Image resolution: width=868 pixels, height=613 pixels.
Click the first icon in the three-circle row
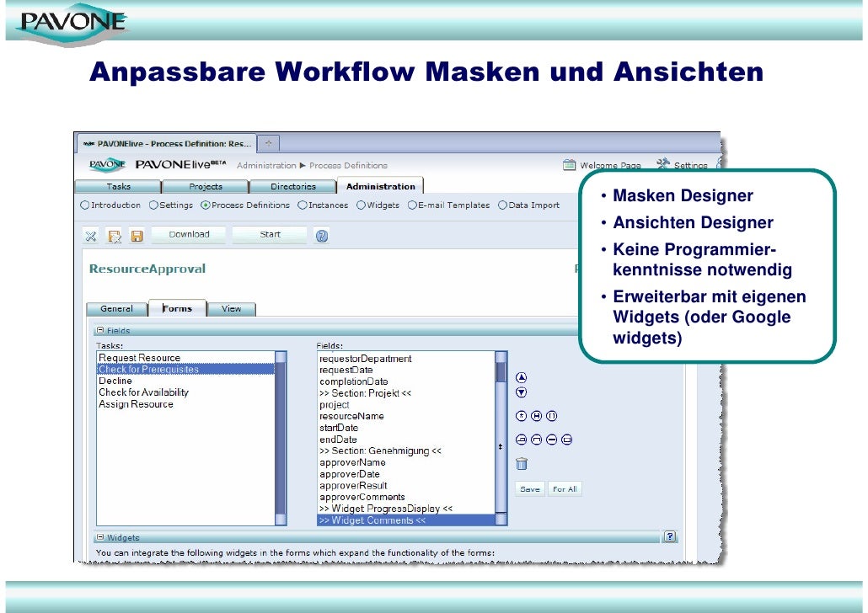coord(521,416)
